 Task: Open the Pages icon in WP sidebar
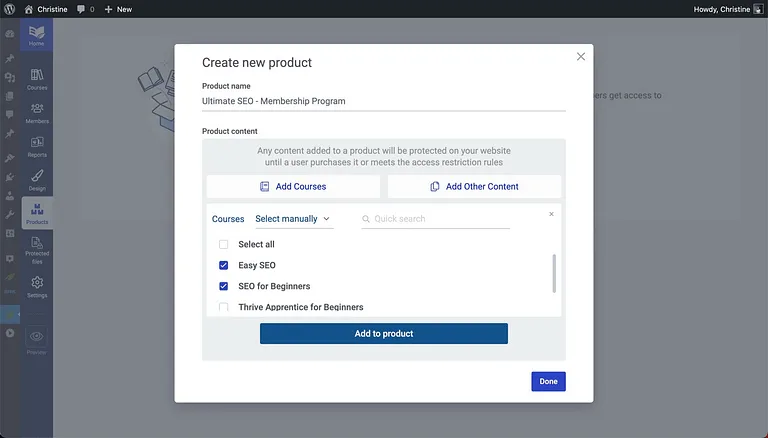coord(9,96)
